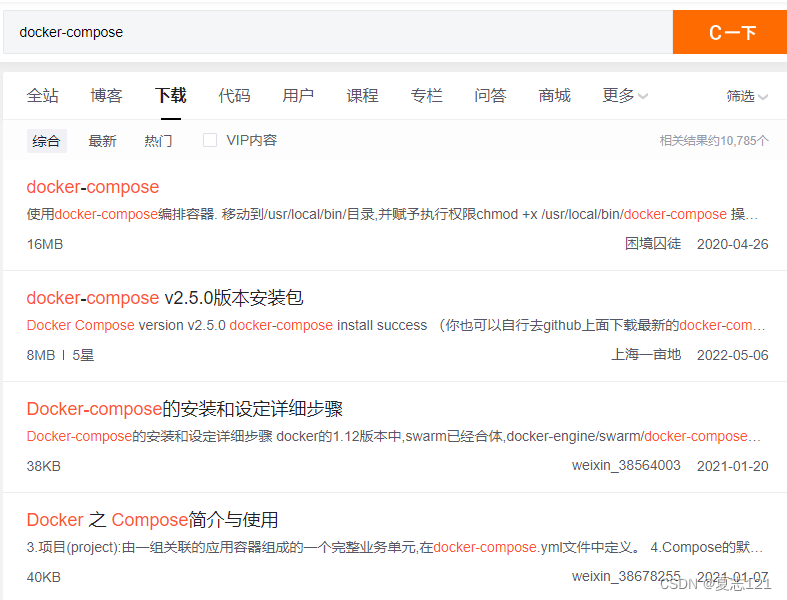This screenshot has width=787, height=600.
Task: Click the 40KB file size text
Action: (43, 577)
